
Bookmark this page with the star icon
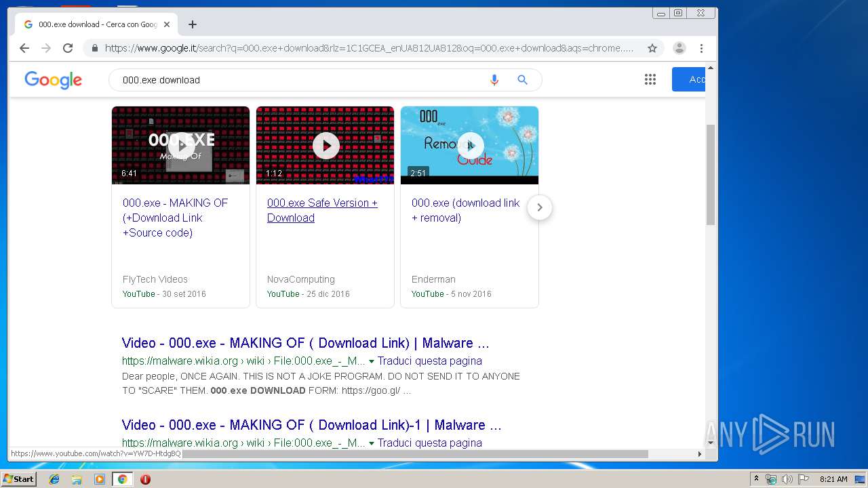[652, 48]
